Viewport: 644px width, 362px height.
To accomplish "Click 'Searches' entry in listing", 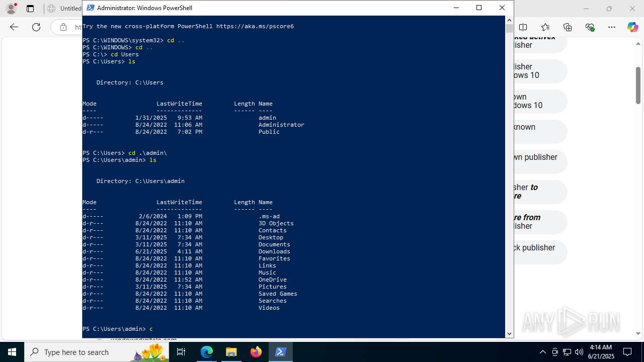I will point(272,301).
